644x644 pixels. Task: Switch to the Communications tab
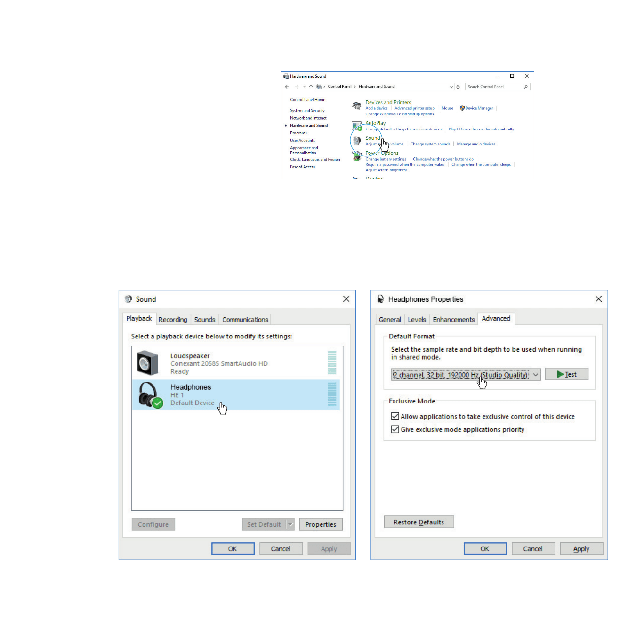coord(245,320)
